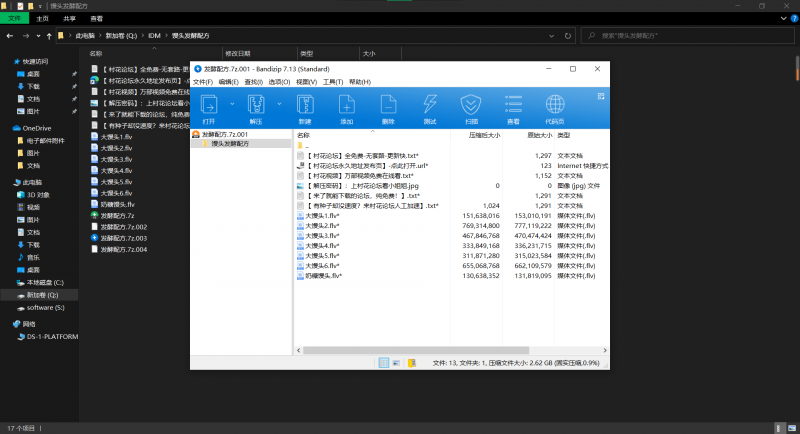
Task: Select 大馒头2.flv in the archive list
Action: click(322, 227)
